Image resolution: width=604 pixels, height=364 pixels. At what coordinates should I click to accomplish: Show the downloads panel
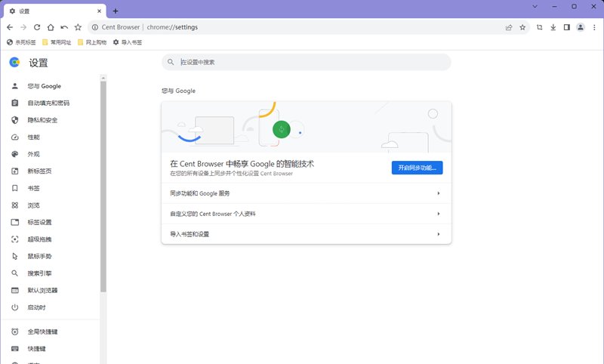pos(553,27)
